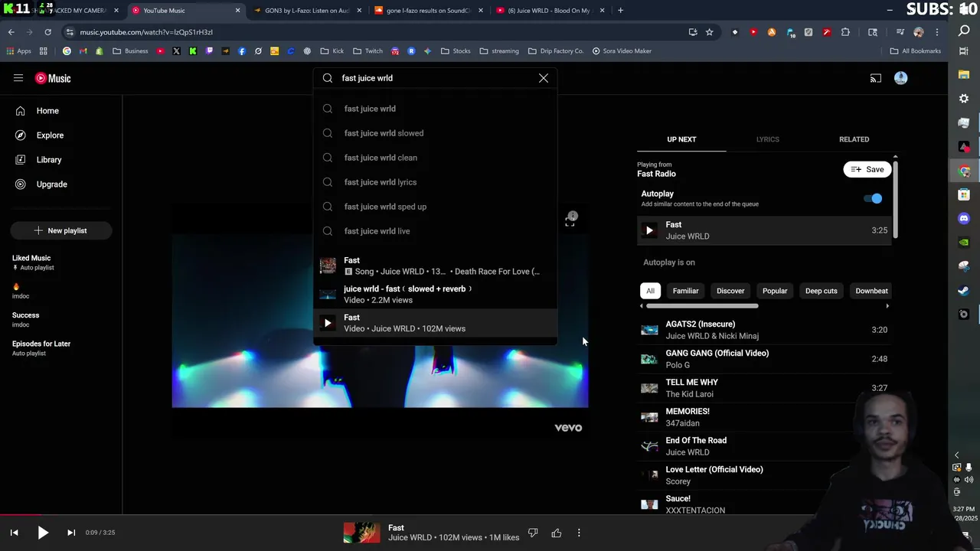Enter fullscreen on the video player
The width and height of the screenshot is (980, 551).
click(570, 222)
